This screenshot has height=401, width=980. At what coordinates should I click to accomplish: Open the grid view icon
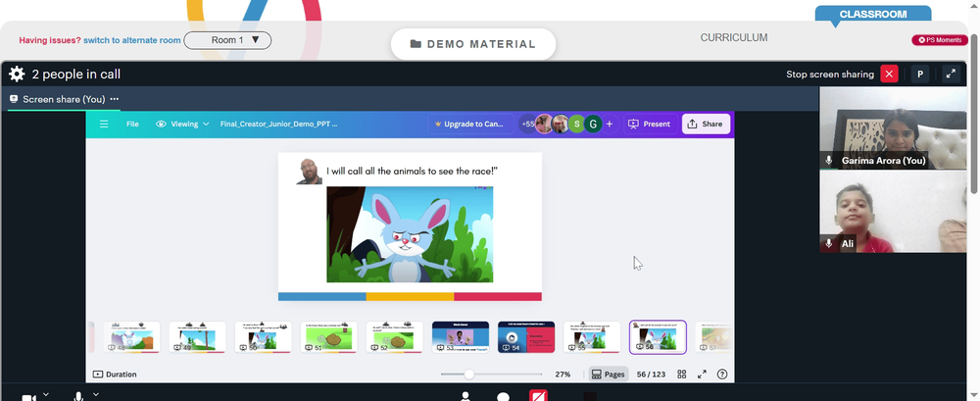682,375
